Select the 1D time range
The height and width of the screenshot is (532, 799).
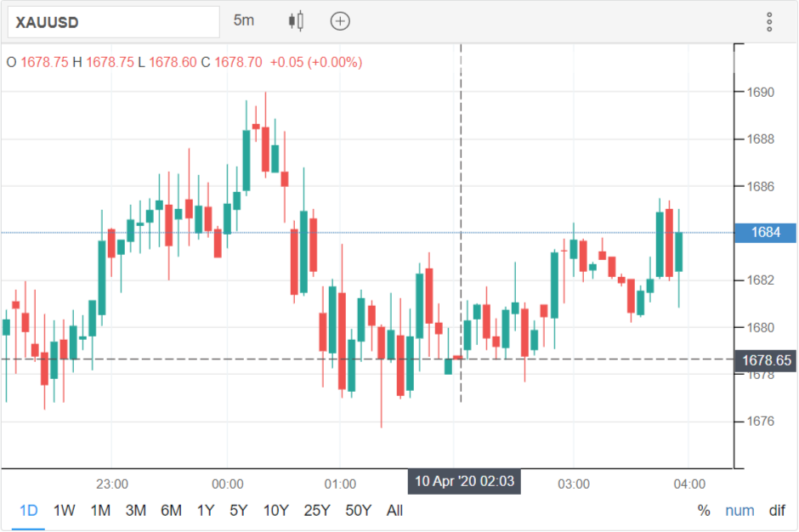coord(29,510)
